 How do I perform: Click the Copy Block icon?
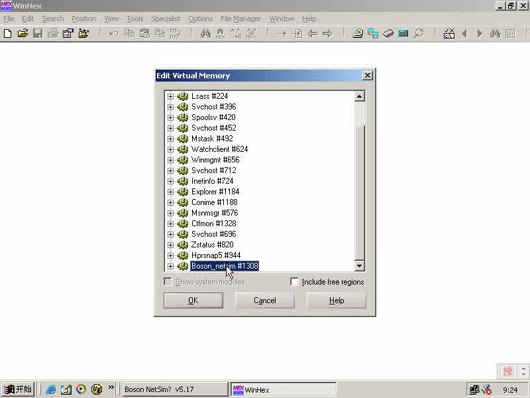tap(129, 33)
